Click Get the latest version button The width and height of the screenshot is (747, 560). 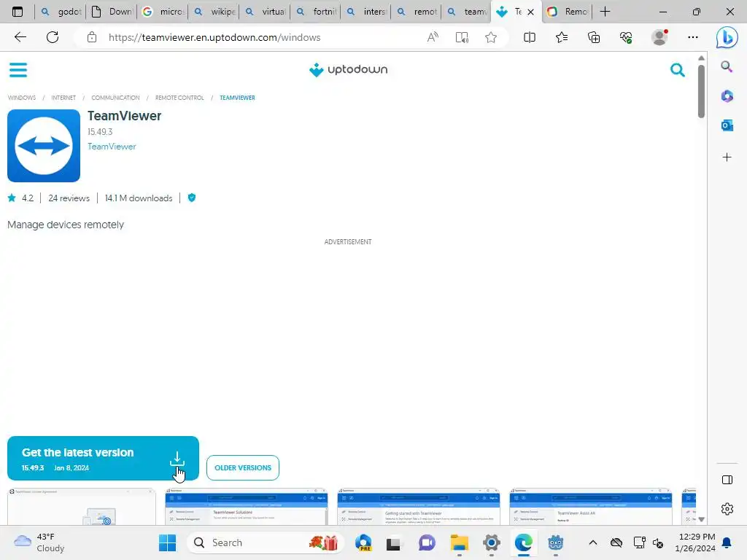[x=103, y=458]
